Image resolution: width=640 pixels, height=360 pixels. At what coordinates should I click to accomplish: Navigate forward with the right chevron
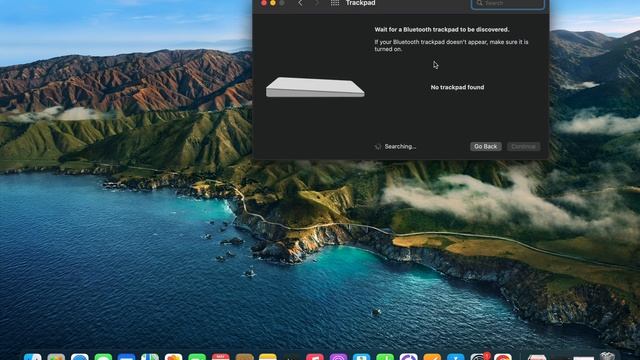click(316, 3)
